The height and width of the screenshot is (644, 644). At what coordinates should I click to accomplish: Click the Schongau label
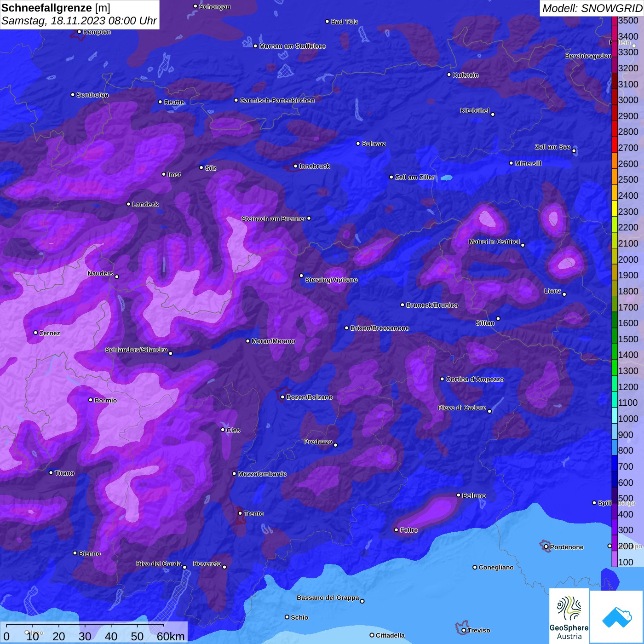[x=215, y=6]
